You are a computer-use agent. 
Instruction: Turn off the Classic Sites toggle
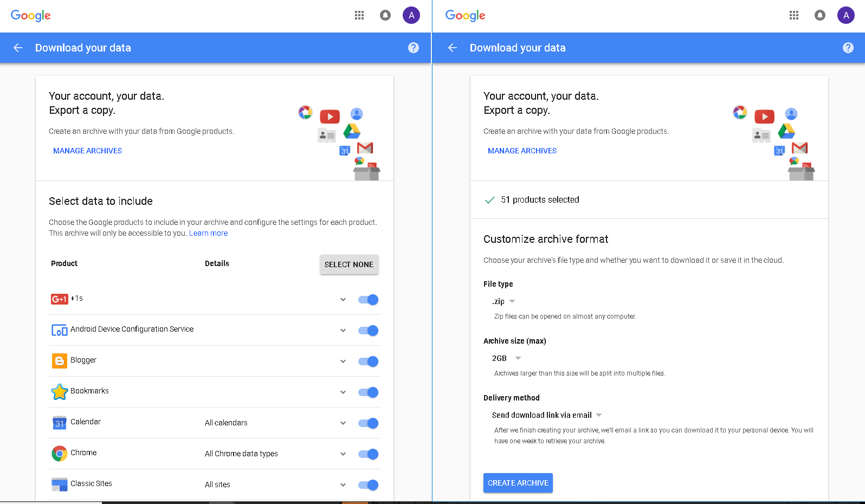click(369, 485)
